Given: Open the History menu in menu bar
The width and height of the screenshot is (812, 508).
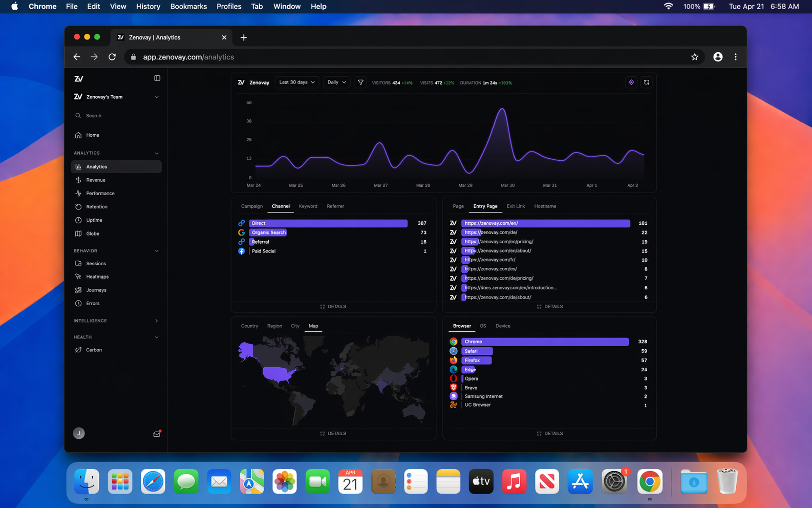Looking at the screenshot, I should pos(148,6).
